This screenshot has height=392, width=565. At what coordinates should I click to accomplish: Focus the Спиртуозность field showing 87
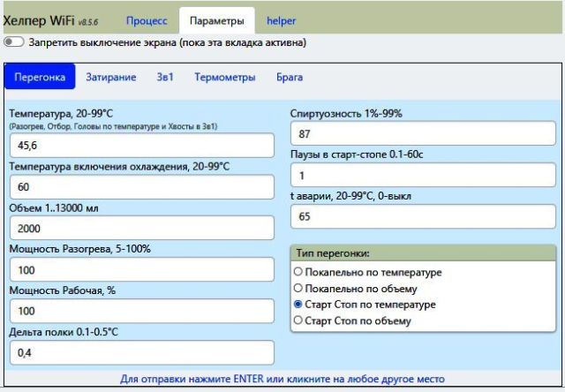[424, 134]
